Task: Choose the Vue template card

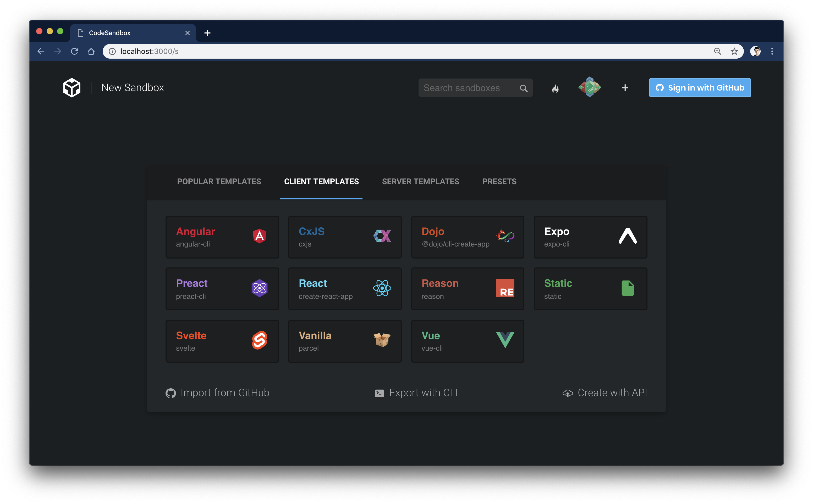Action: [x=467, y=341]
